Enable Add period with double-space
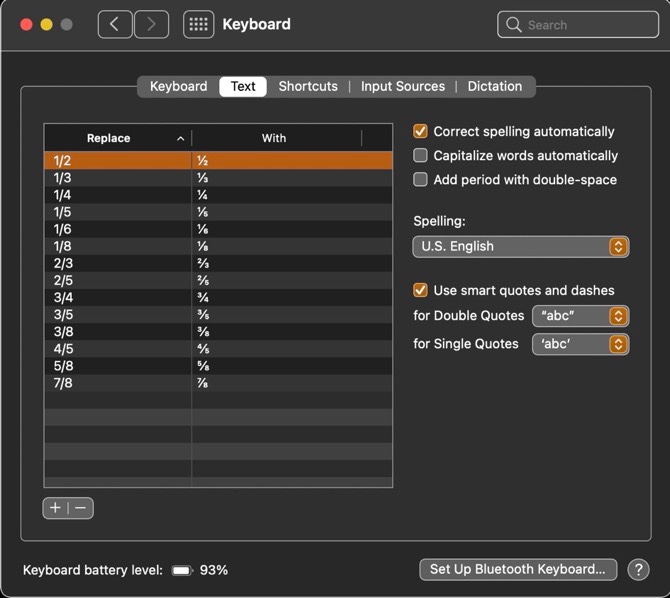This screenshot has width=670, height=598. click(420, 179)
